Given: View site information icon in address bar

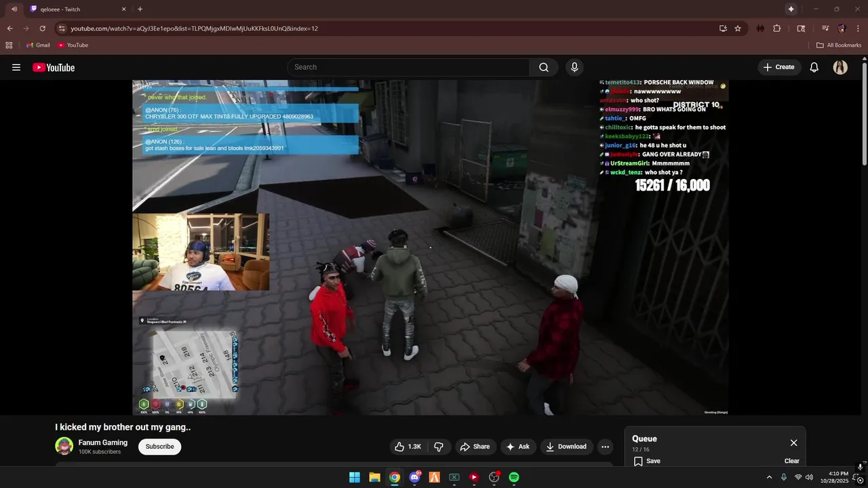Looking at the screenshot, I should [x=62, y=28].
